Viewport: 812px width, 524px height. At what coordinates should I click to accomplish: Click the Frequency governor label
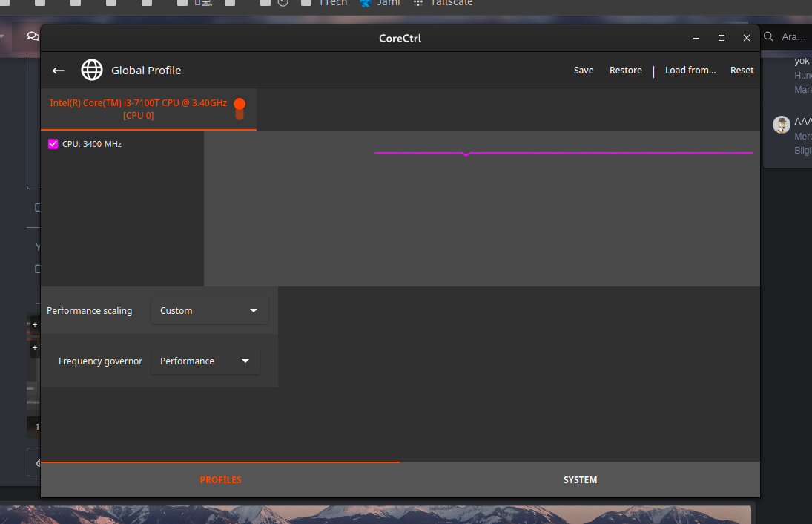[100, 361]
